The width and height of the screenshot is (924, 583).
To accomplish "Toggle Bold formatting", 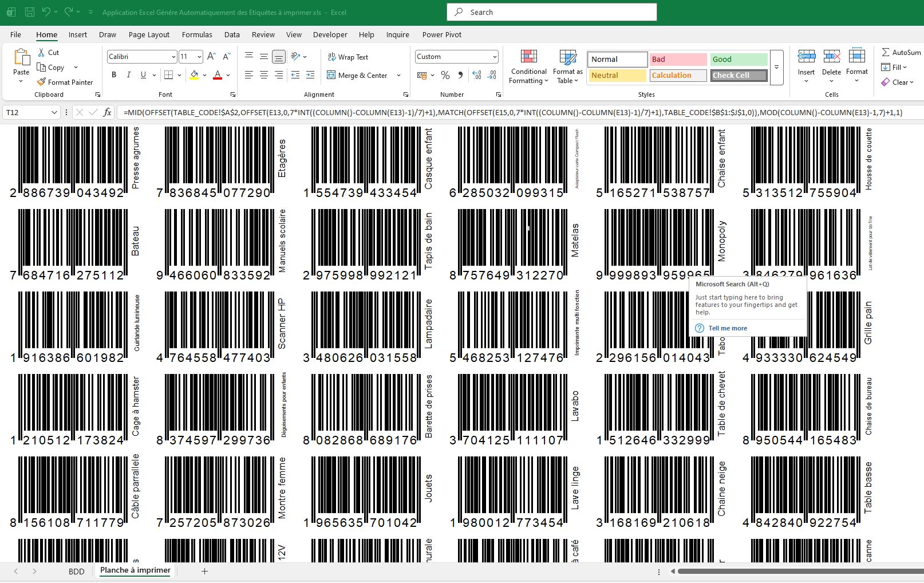I will pyautogui.click(x=114, y=75).
